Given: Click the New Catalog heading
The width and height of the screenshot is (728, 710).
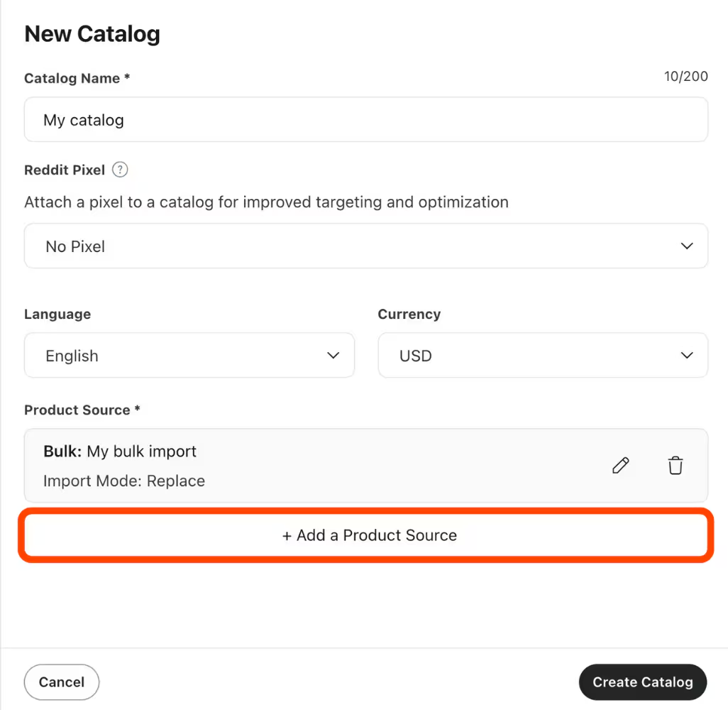Looking at the screenshot, I should coord(92,34).
